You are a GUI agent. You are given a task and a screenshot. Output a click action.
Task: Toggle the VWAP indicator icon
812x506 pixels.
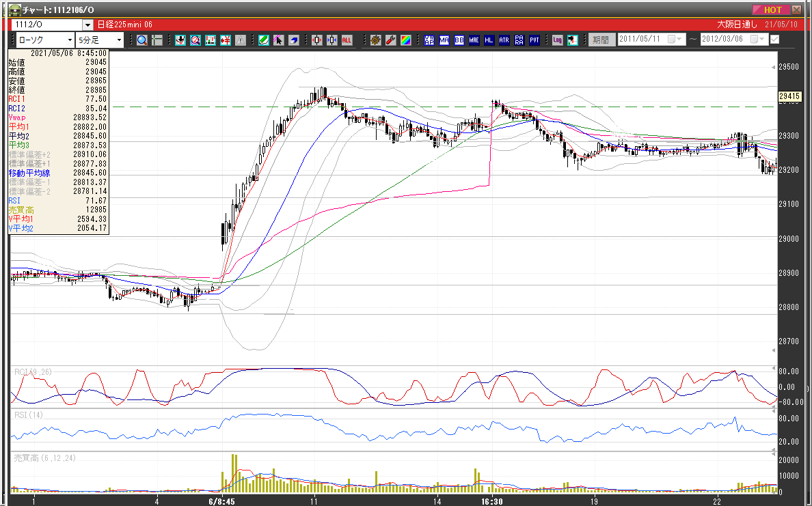pos(429,40)
